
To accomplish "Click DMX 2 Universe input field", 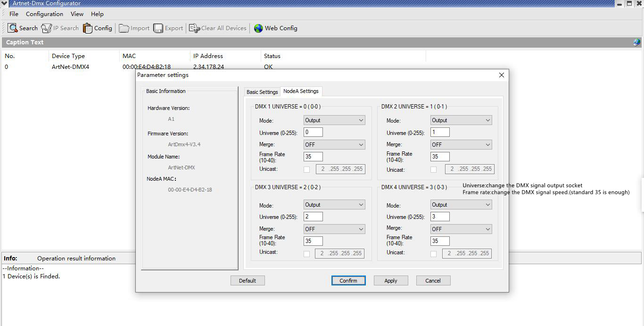I will pos(440,132).
